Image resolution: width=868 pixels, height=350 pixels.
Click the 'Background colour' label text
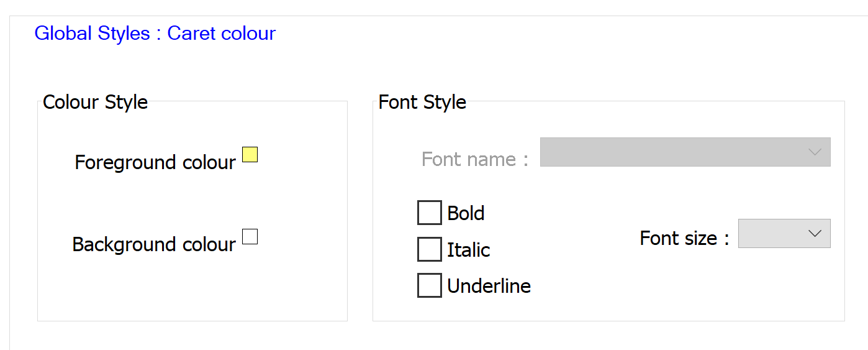click(x=154, y=244)
